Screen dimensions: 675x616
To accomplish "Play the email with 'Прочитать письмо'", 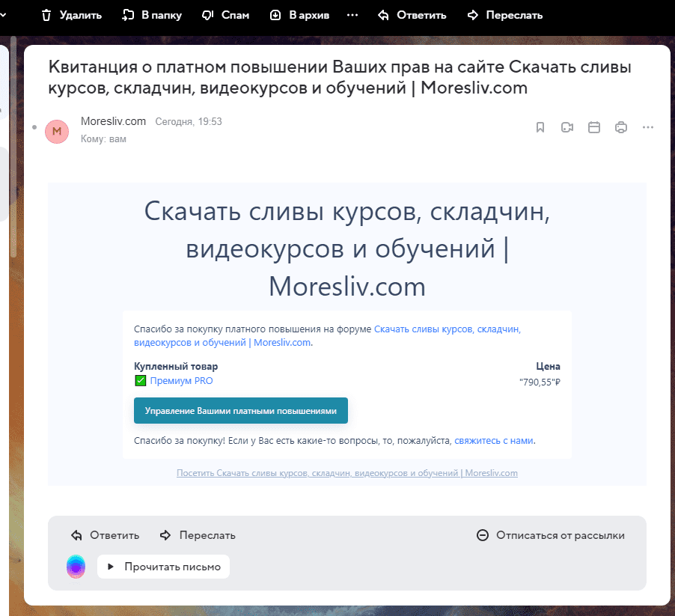I will [x=163, y=567].
